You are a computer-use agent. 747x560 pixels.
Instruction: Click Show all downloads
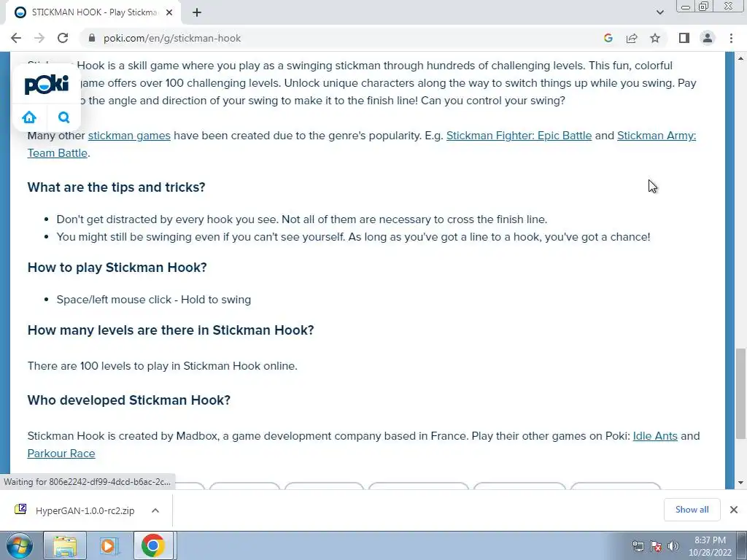692,510
